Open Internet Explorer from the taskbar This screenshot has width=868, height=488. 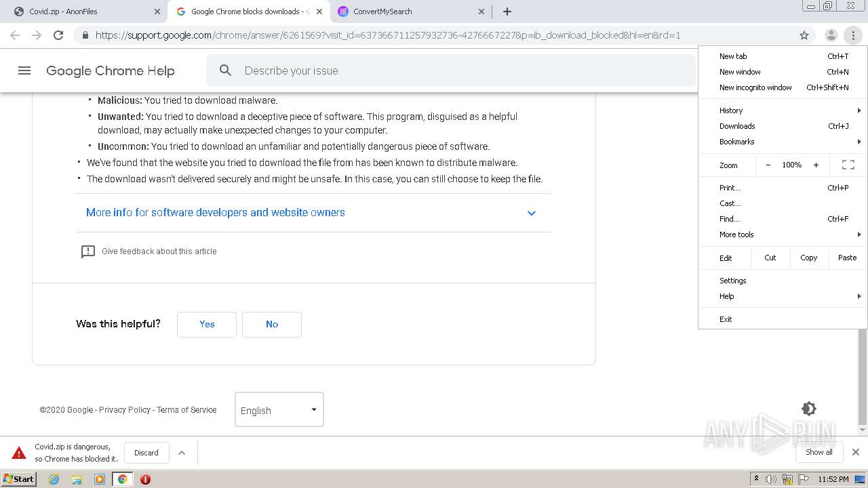pos(54,479)
